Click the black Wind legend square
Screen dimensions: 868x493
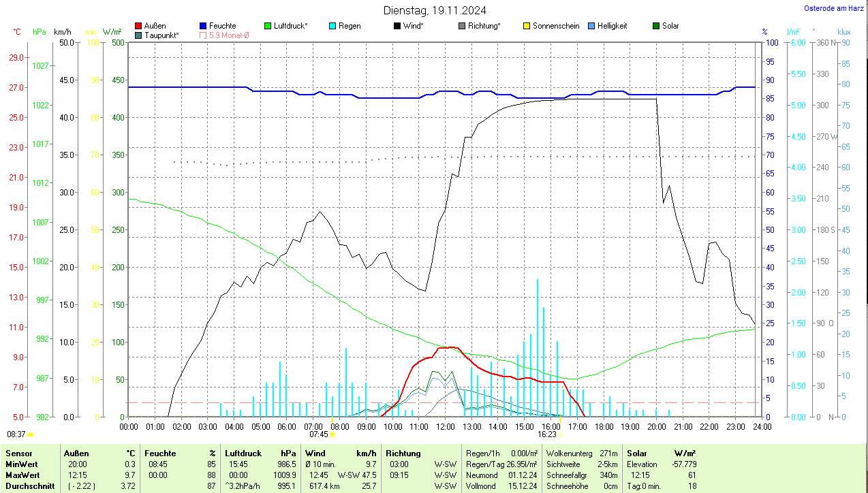[397, 26]
